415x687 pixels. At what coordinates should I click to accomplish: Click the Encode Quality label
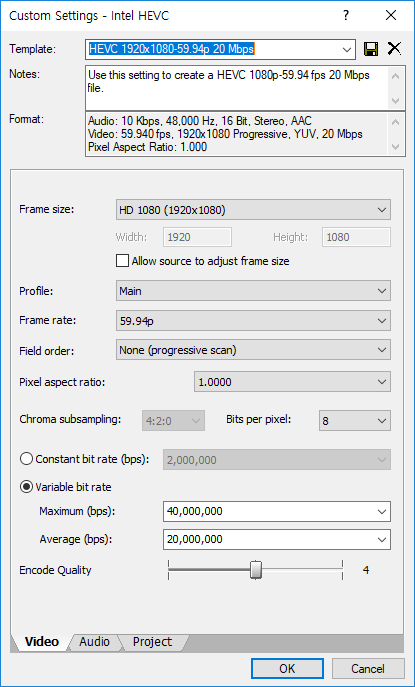pos(55,570)
